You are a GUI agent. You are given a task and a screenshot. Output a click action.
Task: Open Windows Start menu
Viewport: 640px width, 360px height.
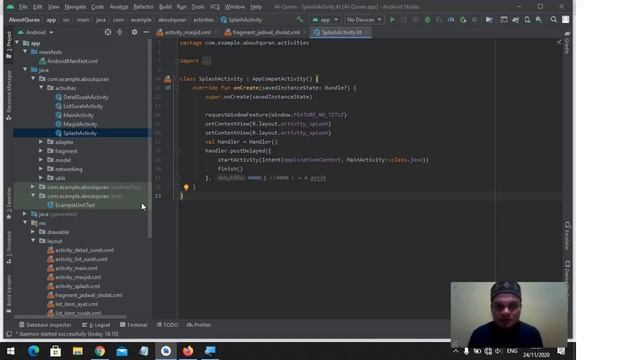click(x=11, y=351)
